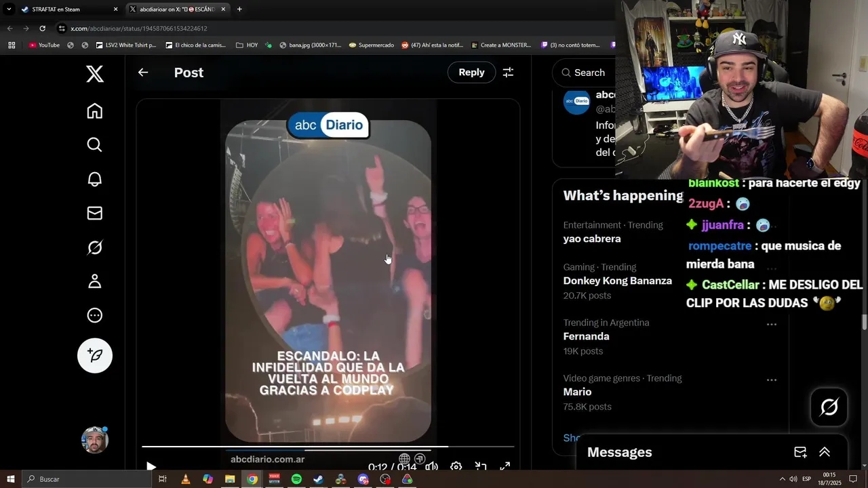Toggle picture-in-picture for the video
Screen dimensions: 868x488
481,466
